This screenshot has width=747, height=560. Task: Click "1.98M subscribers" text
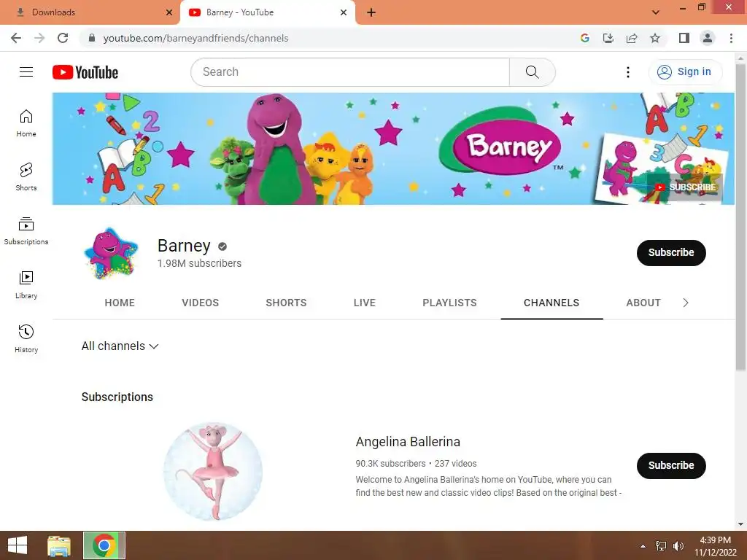click(199, 263)
